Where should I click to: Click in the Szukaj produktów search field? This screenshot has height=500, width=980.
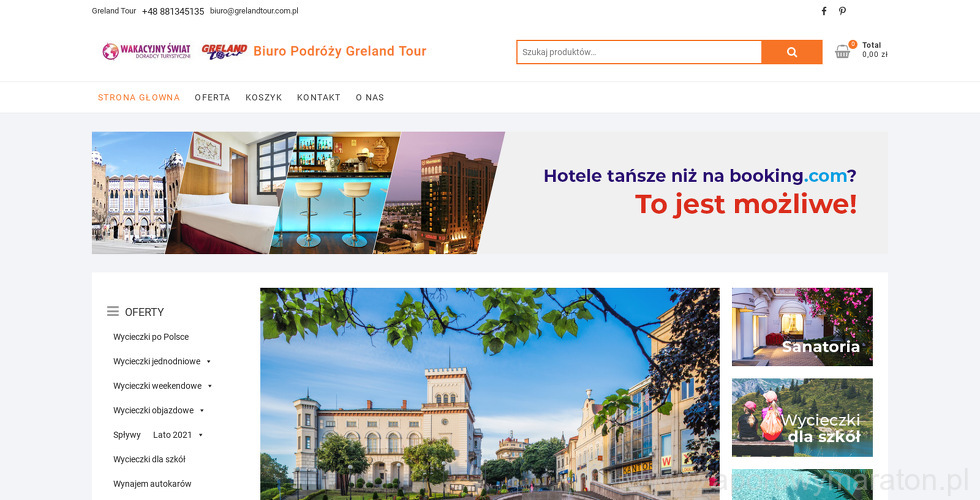(639, 52)
